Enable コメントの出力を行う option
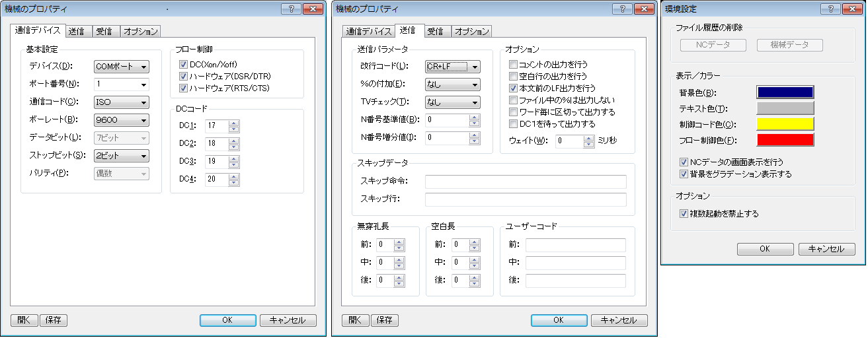The image size is (868, 338). pos(513,65)
